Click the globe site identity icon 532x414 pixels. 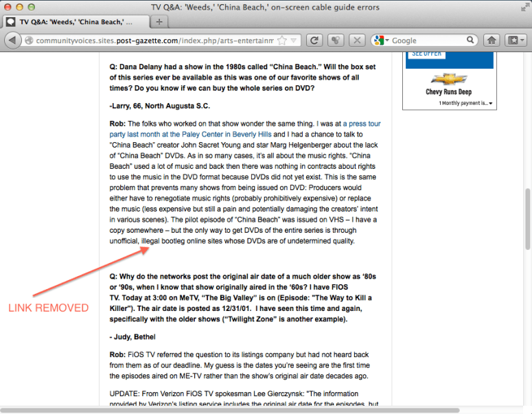pyautogui.click(x=29, y=41)
